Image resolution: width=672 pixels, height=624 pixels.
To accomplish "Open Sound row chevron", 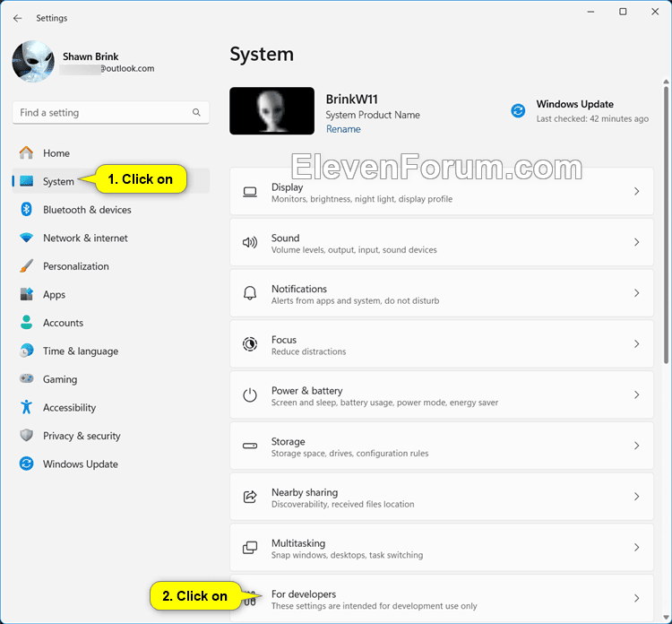I will tap(636, 242).
